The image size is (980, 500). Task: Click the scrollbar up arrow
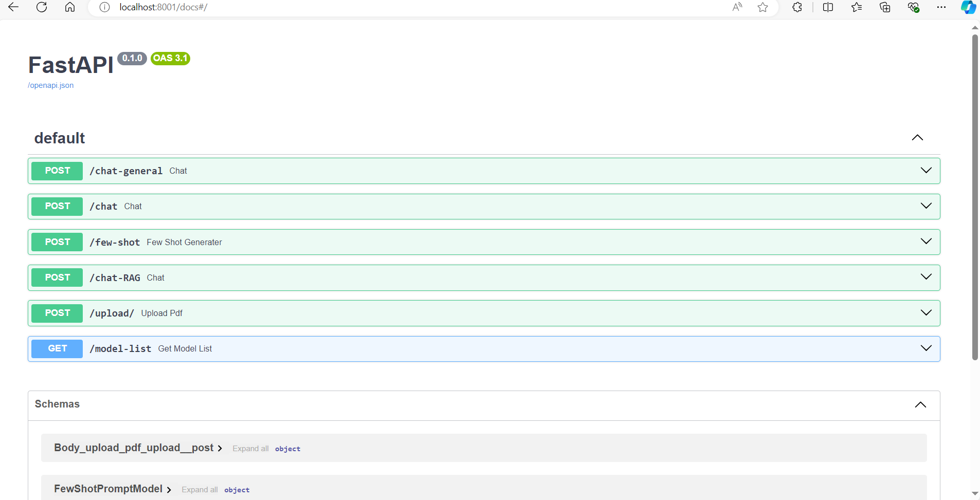click(x=975, y=28)
